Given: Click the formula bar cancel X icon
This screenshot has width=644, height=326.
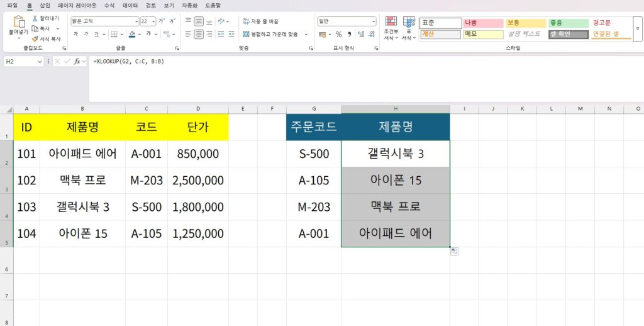Looking at the screenshot, I should [58, 61].
